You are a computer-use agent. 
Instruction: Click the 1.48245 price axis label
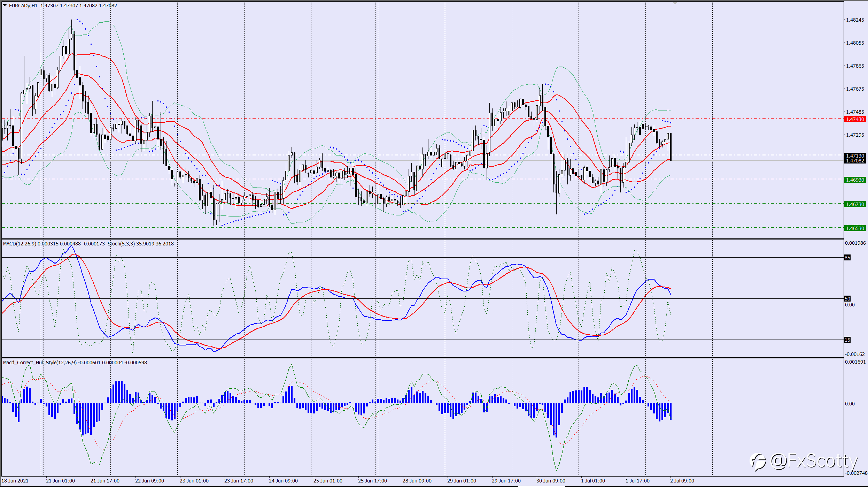tap(855, 20)
